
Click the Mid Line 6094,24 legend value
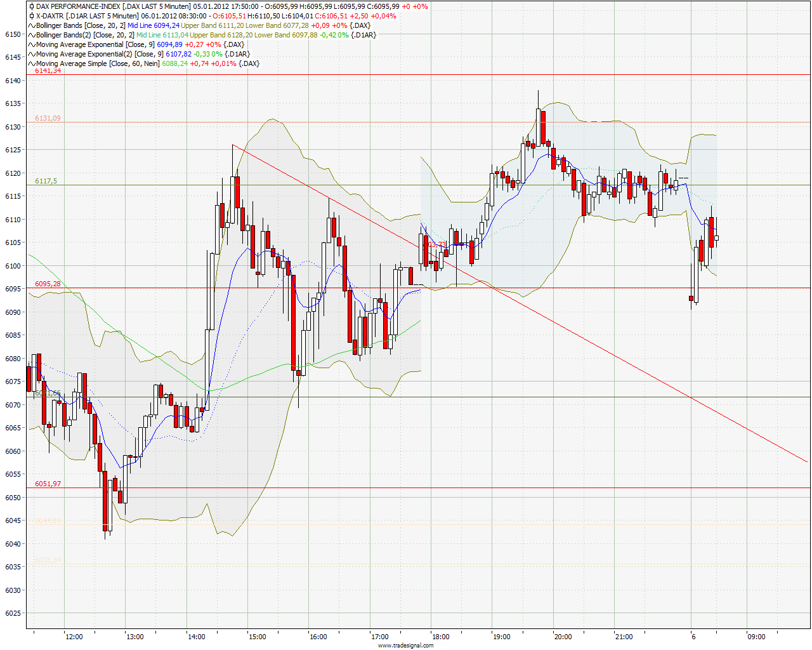[x=152, y=25]
